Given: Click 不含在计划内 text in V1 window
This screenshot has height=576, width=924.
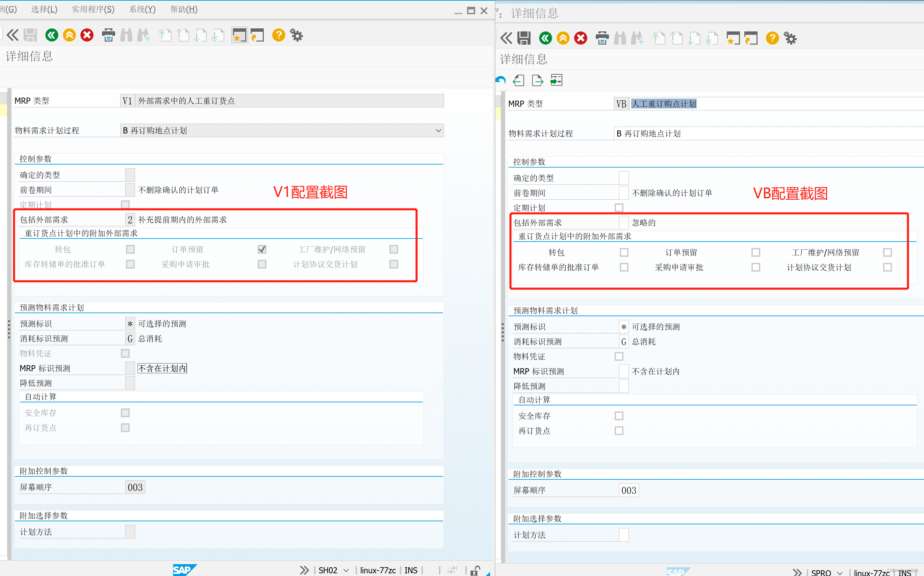Looking at the screenshot, I should coord(162,368).
